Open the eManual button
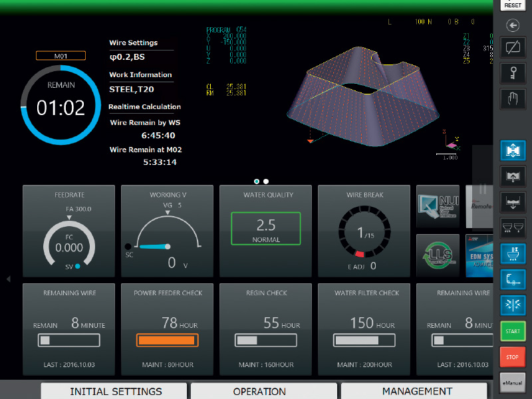The image size is (532, 399). coord(513,383)
